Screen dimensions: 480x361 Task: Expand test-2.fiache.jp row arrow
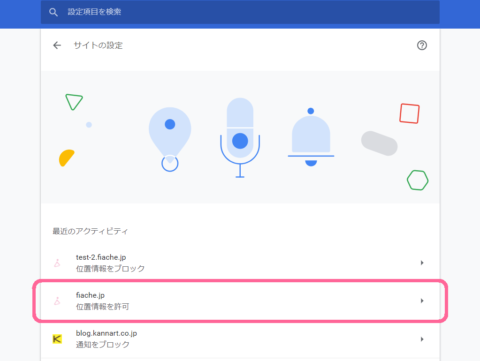click(x=422, y=263)
